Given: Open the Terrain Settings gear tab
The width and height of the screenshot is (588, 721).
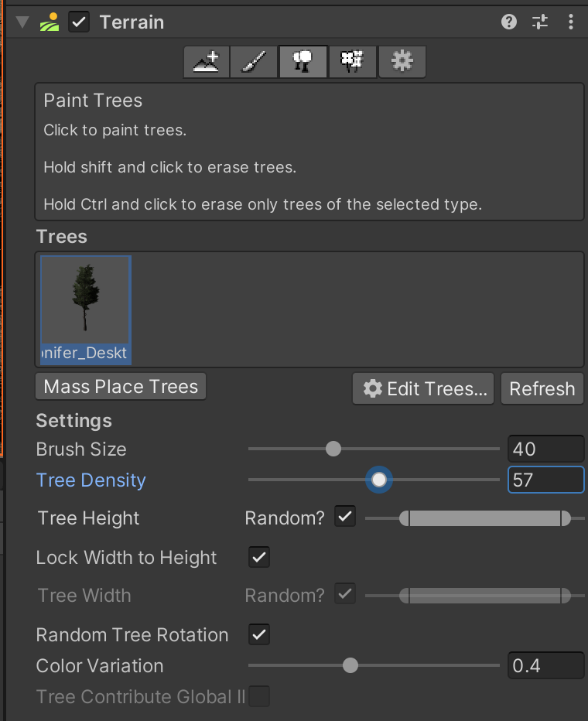Looking at the screenshot, I should (401, 62).
